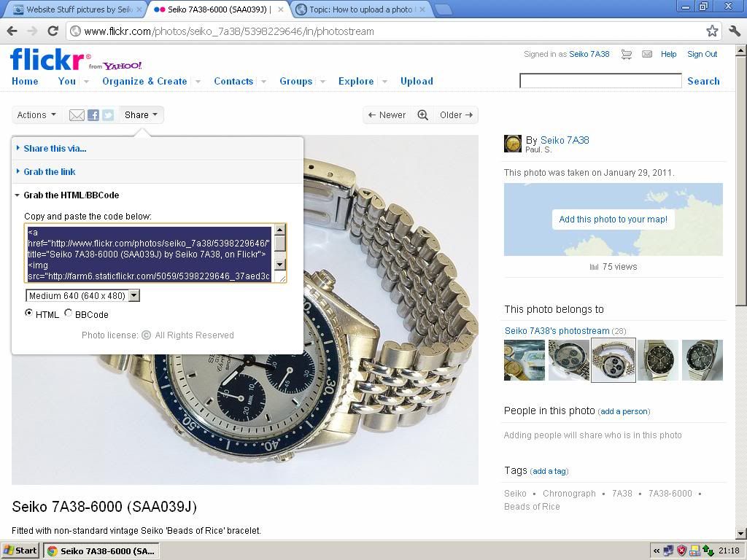Open Chrome wrench settings menu
This screenshot has height=560, width=747.
coord(734,31)
